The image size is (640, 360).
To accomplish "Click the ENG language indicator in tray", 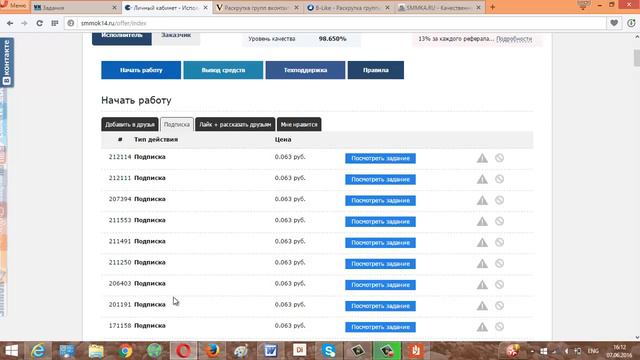I will coord(593,351).
